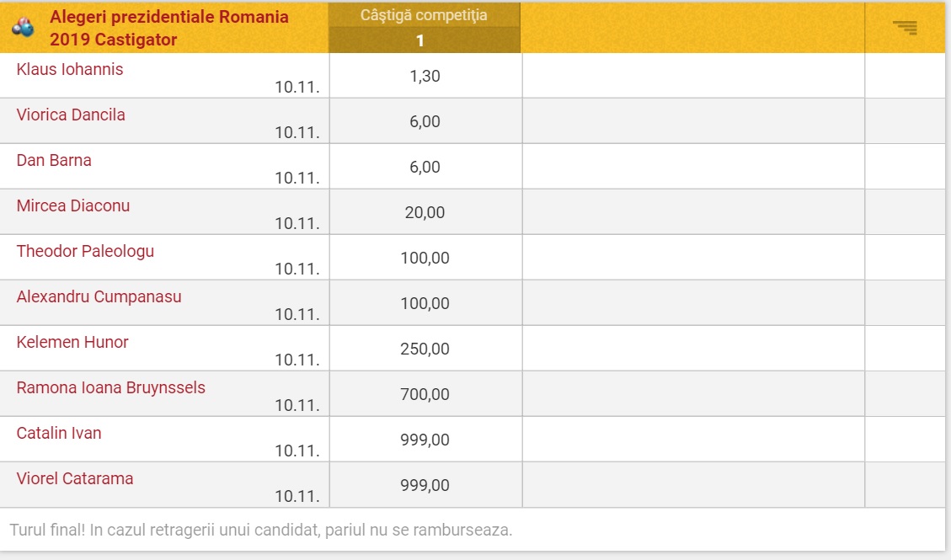Pick Dan Barna odds 6,00
This screenshot has width=951, height=560.
[425, 167]
